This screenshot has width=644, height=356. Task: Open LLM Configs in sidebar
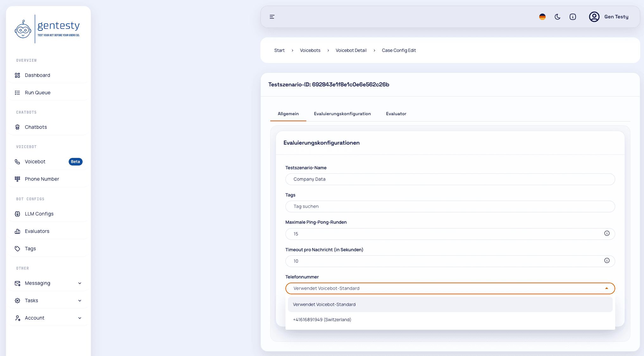[39, 214]
